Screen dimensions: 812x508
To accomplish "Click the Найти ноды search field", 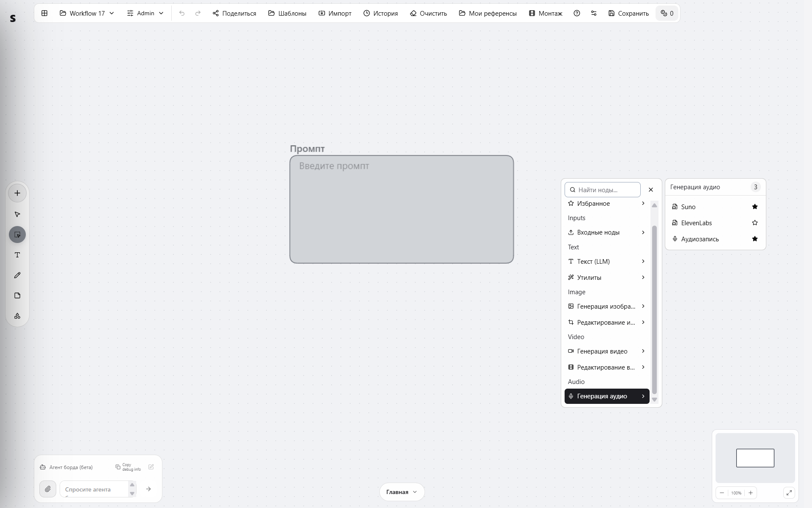I will pos(603,190).
